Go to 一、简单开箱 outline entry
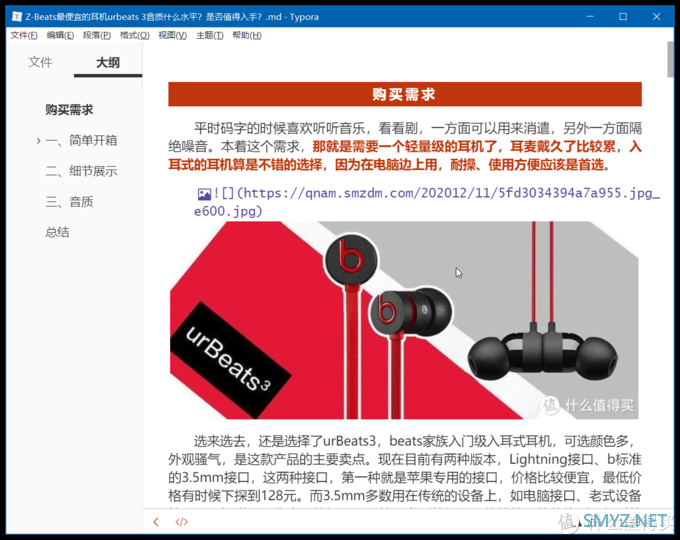The width and height of the screenshot is (680, 540). (82, 141)
